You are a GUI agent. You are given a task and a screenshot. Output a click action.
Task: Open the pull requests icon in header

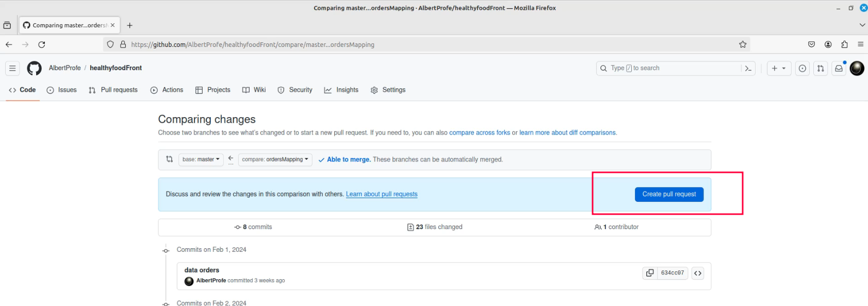(x=821, y=68)
